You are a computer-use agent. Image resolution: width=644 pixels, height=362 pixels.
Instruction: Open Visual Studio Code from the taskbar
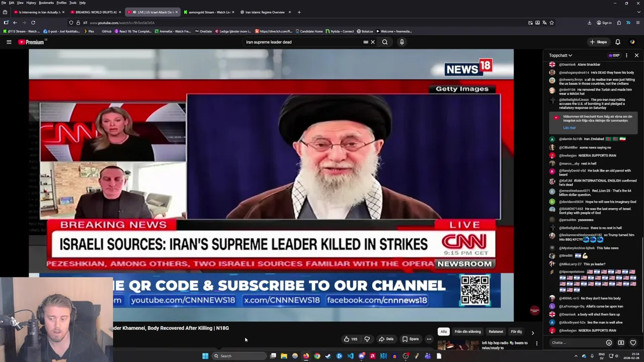point(350,356)
